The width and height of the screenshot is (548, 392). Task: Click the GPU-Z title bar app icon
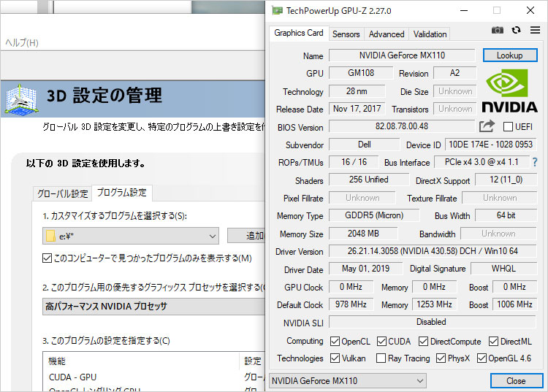click(x=277, y=10)
